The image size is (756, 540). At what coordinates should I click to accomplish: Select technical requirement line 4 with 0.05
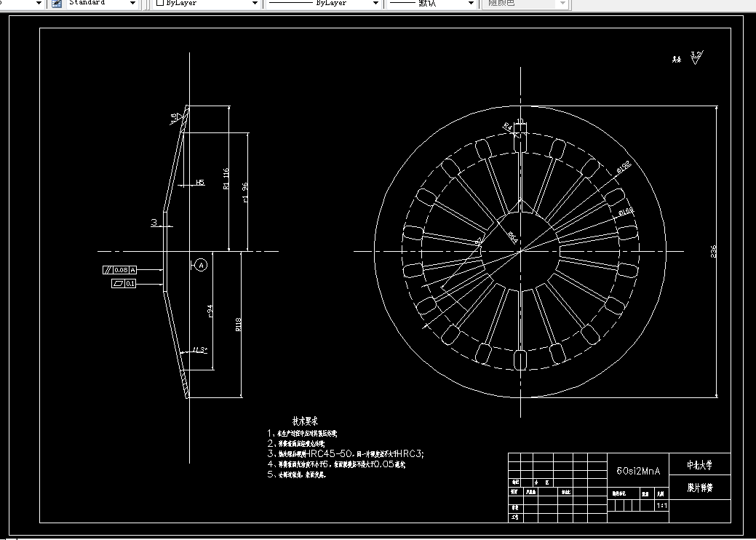[337, 464]
